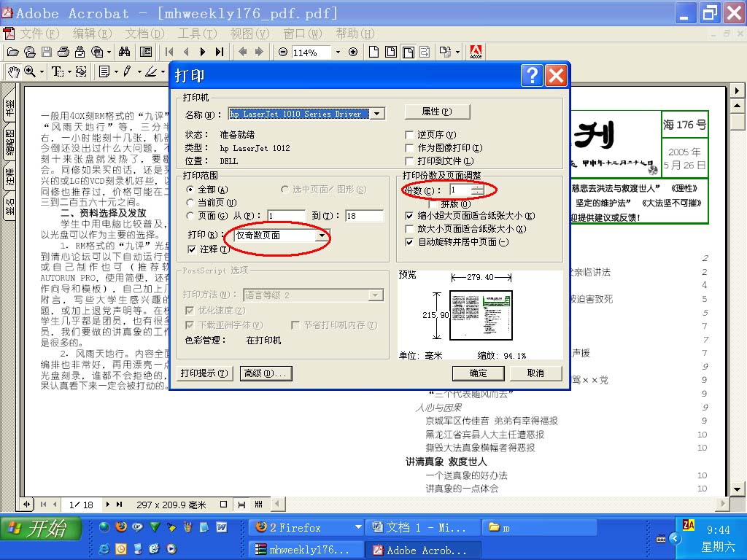
Task: Select the 当前页 current page radio button
Action: tap(191, 202)
